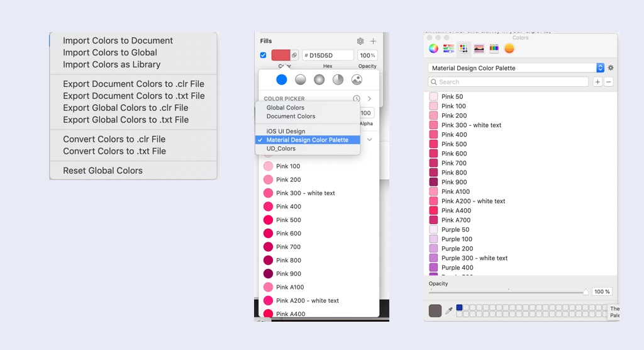Click the Alpha 100 field
The image size is (644, 350).
366,113
